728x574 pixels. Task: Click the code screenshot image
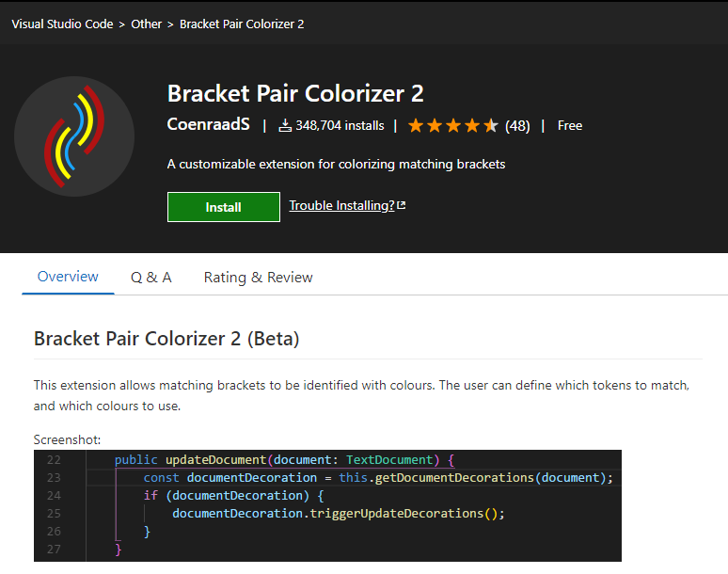tap(327, 505)
